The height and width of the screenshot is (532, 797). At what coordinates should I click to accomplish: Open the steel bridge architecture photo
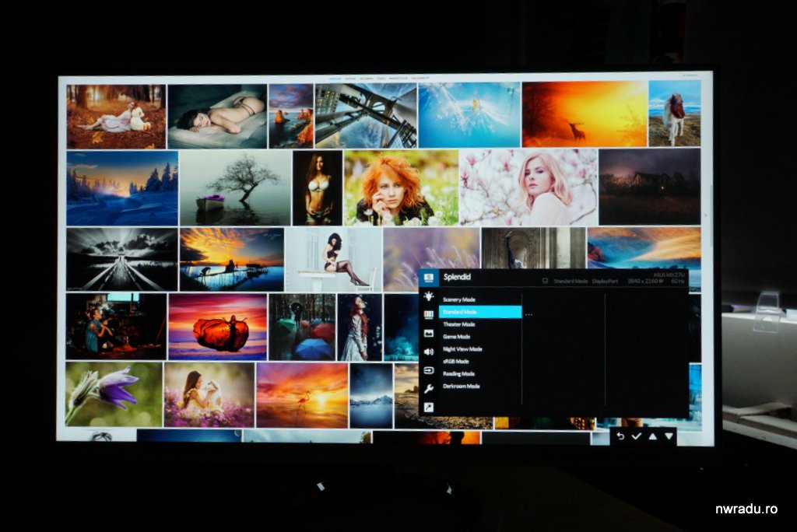(x=366, y=116)
